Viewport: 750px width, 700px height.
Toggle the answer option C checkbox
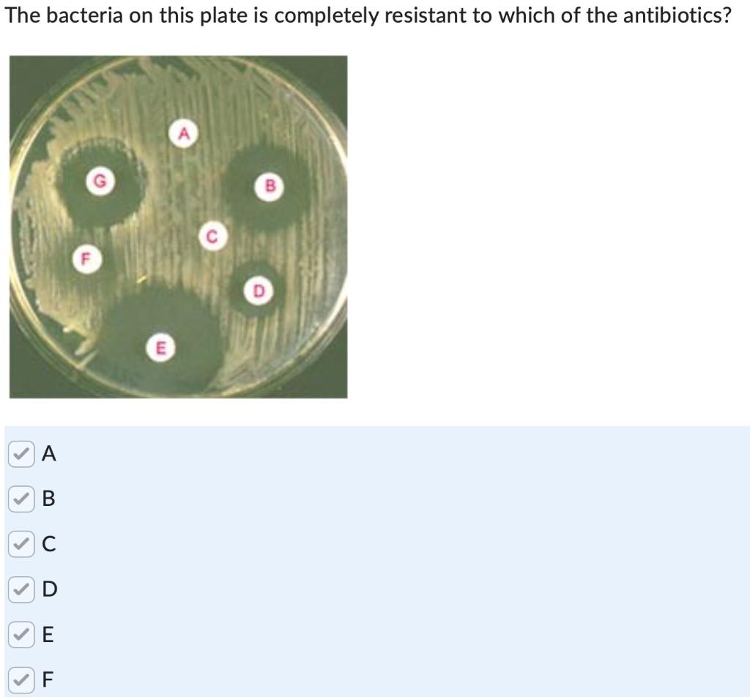tap(20, 543)
